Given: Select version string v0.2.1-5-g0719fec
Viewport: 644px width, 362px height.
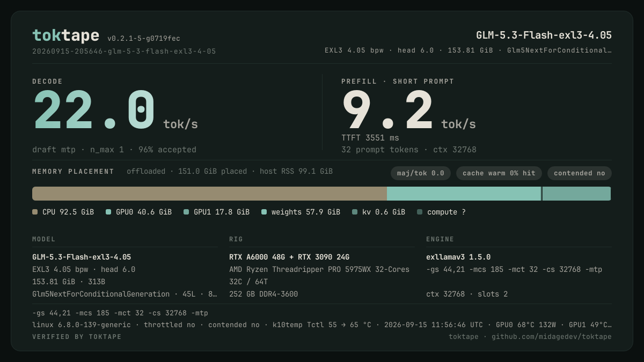Looking at the screenshot, I should [x=144, y=39].
